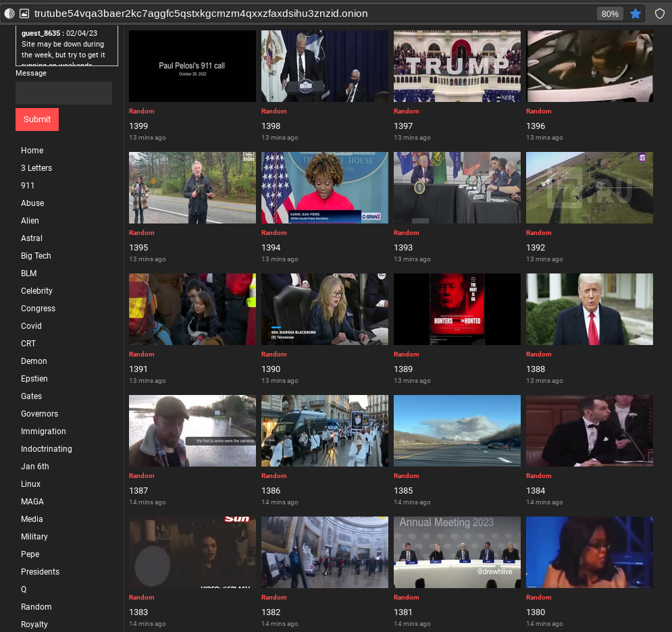The width and height of the screenshot is (672, 632).
Task: Open the C-SPAN2 press secretary thumbnail
Action: pyautogui.click(x=325, y=188)
